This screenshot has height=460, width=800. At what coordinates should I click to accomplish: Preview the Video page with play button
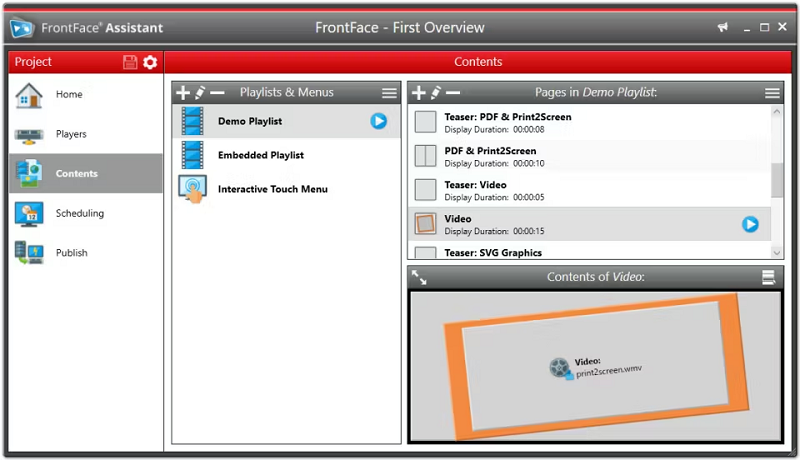750,224
